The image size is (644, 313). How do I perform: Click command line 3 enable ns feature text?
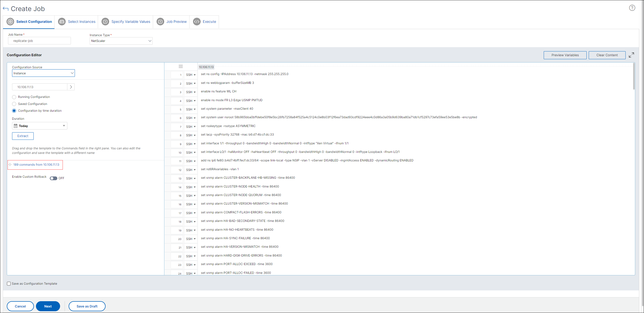click(218, 91)
